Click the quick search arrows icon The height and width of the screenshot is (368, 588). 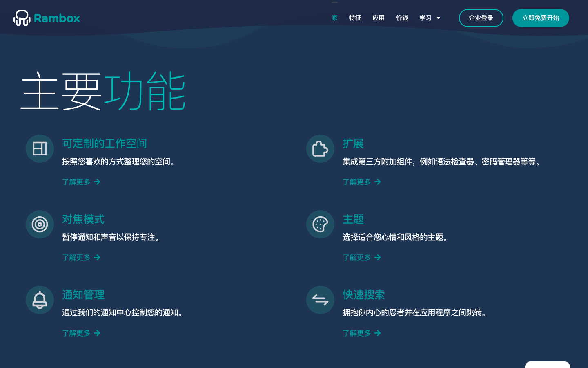tap(320, 300)
